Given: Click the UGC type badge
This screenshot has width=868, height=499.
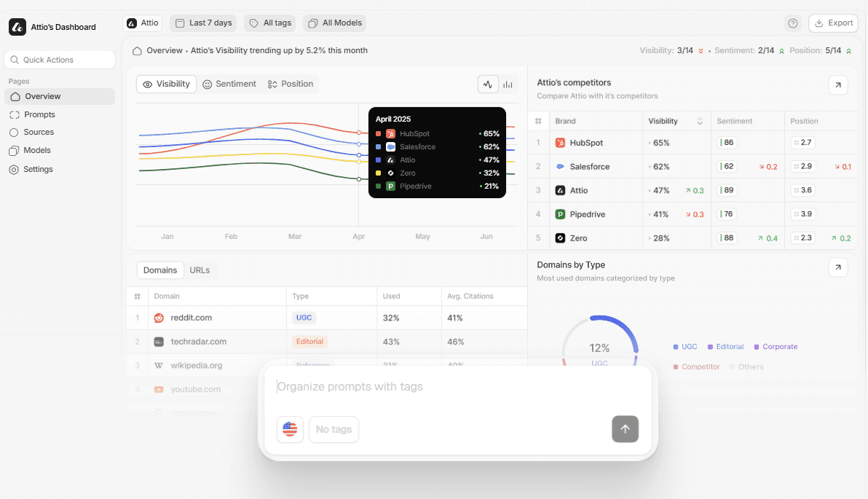Looking at the screenshot, I should (304, 318).
